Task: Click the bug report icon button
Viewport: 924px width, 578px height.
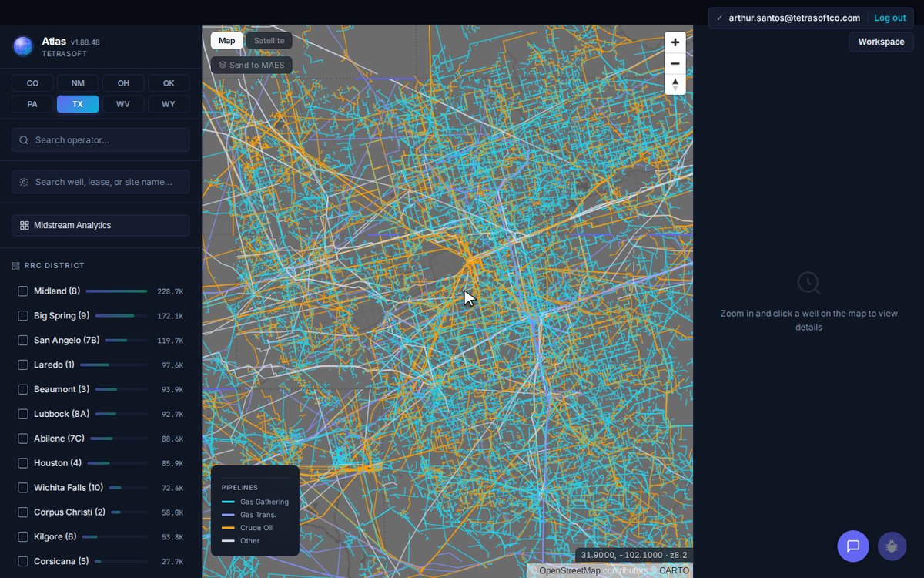Action: (892, 546)
